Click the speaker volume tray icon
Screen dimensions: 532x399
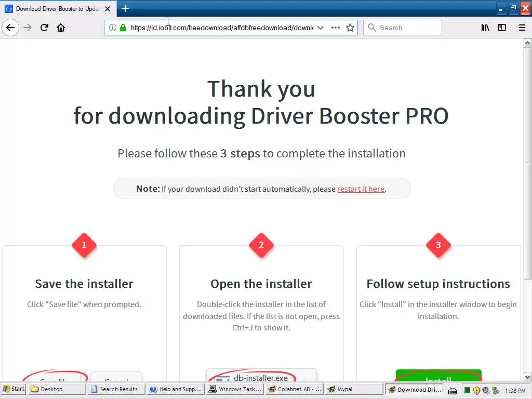[486, 391]
